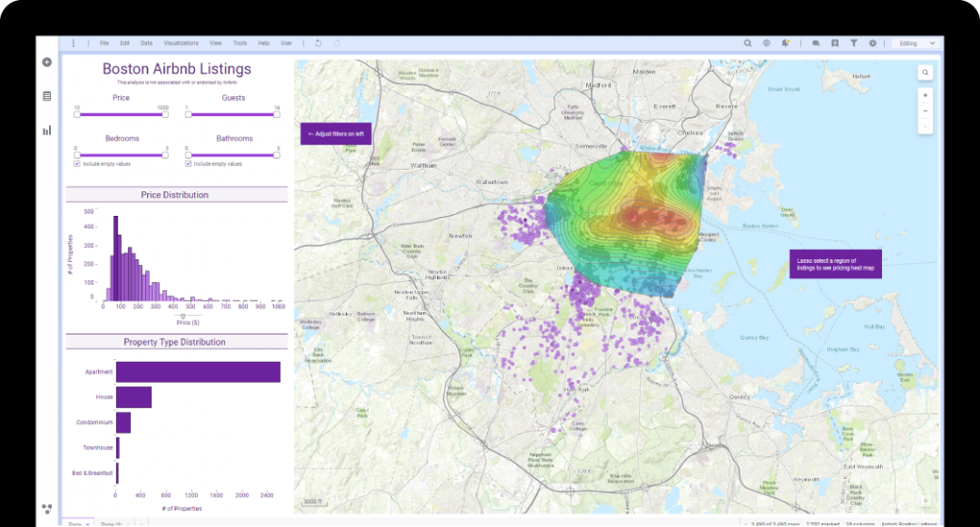Select the Condominium bar in property chart
Screen dimensions: 980x527
point(123,422)
